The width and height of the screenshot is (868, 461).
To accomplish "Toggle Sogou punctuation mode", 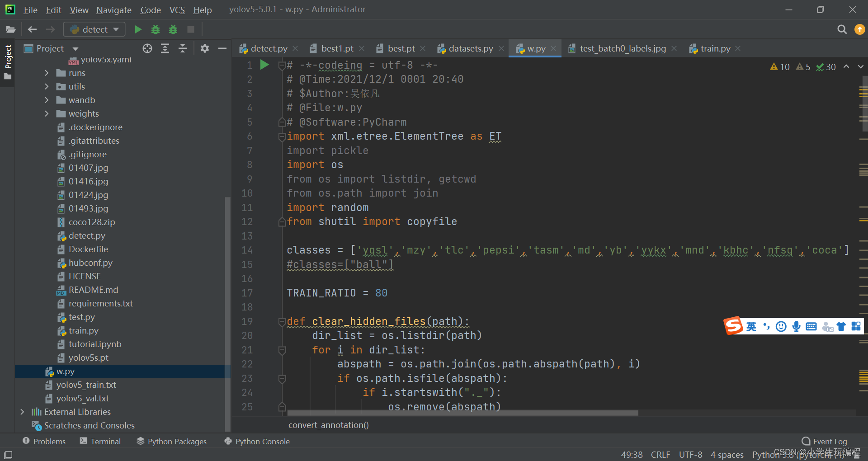I will point(766,326).
